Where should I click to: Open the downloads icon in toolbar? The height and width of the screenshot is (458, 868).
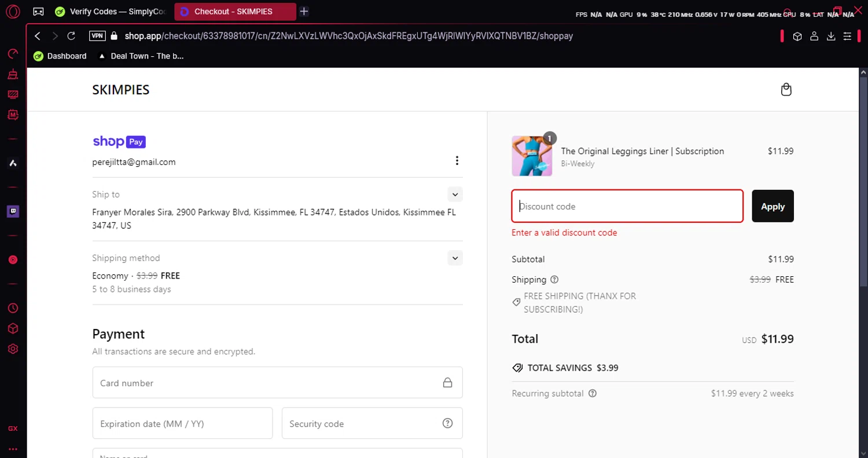[x=831, y=36]
